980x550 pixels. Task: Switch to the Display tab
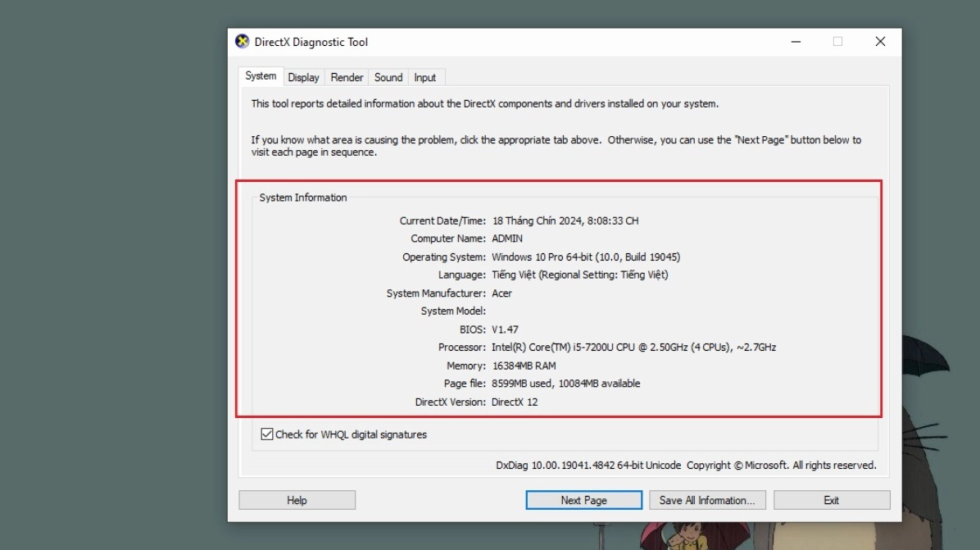[303, 76]
